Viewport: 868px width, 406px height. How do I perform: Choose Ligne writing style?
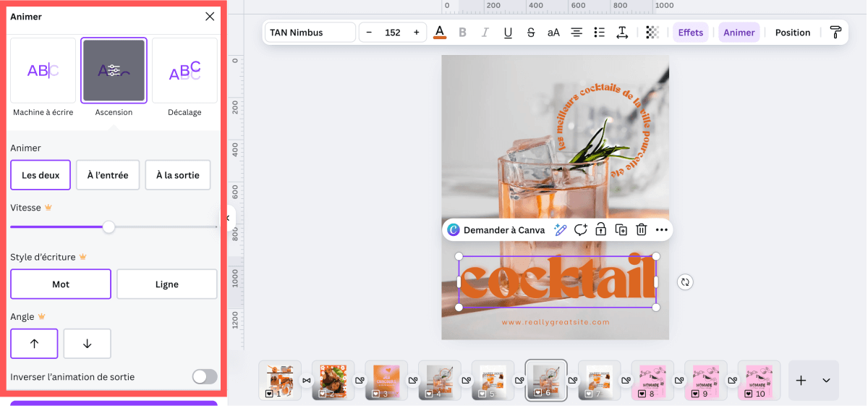[167, 284]
